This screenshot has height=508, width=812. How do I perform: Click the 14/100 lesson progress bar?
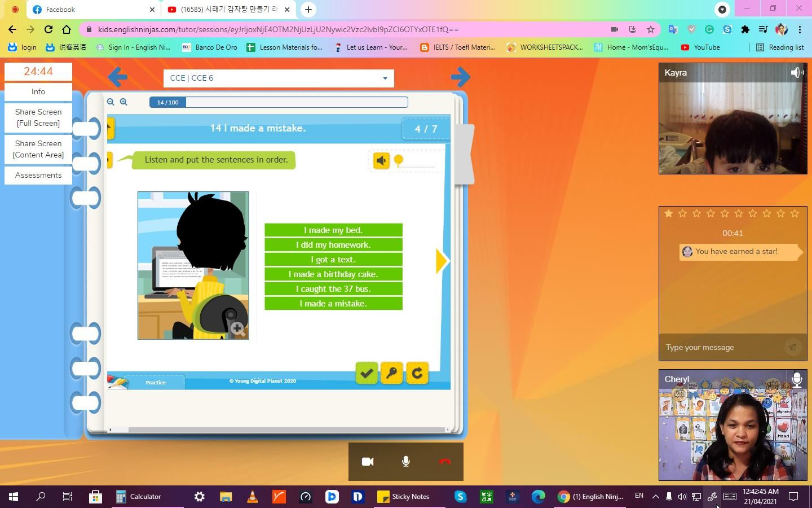coord(279,102)
